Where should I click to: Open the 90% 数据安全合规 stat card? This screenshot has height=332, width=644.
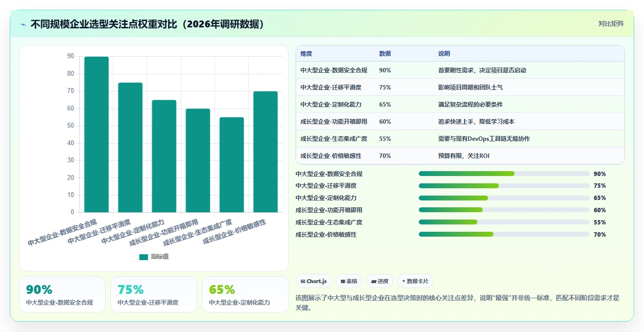click(x=62, y=294)
